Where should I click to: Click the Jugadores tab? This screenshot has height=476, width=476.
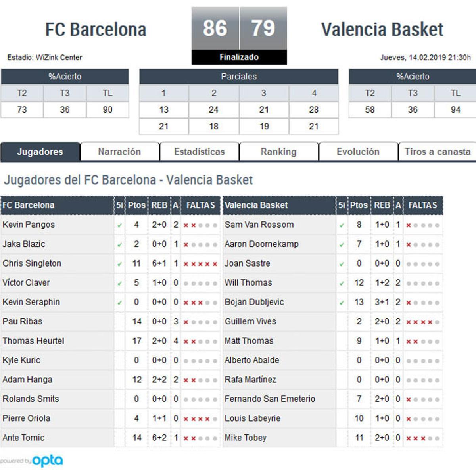click(x=40, y=152)
